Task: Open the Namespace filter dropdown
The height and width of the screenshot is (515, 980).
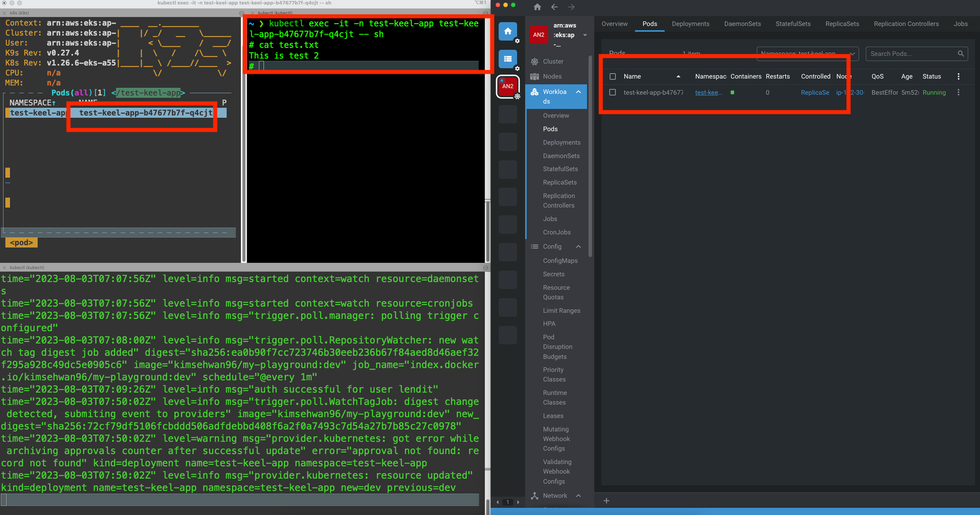Action: click(808, 54)
